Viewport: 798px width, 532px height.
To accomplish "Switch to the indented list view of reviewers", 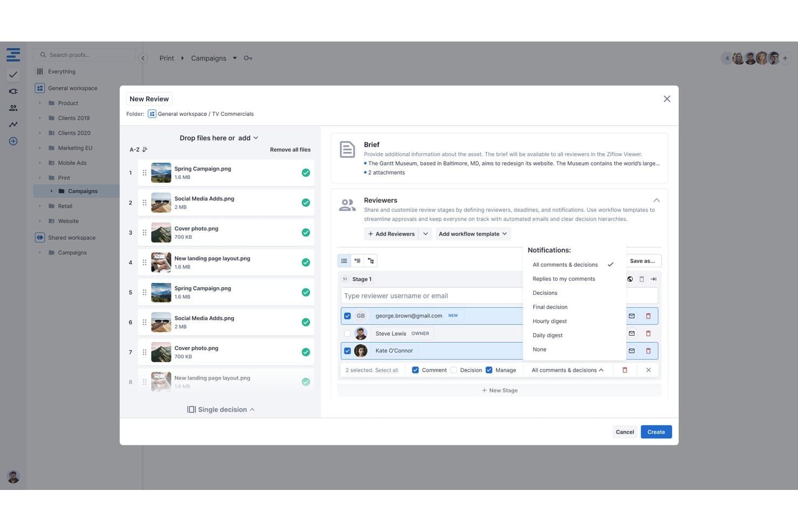I will coord(357,261).
